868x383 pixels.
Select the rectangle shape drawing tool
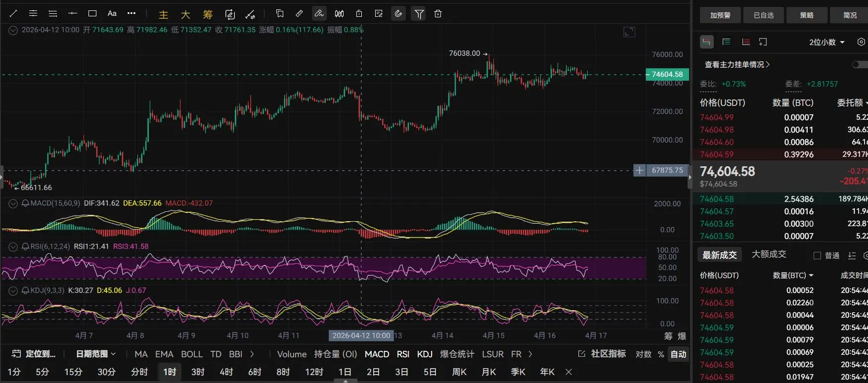(92, 13)
